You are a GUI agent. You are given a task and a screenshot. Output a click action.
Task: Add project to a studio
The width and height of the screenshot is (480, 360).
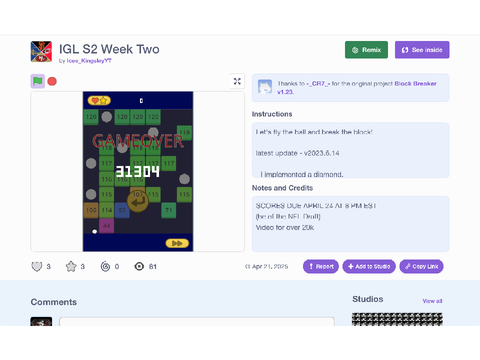point(369,266)
